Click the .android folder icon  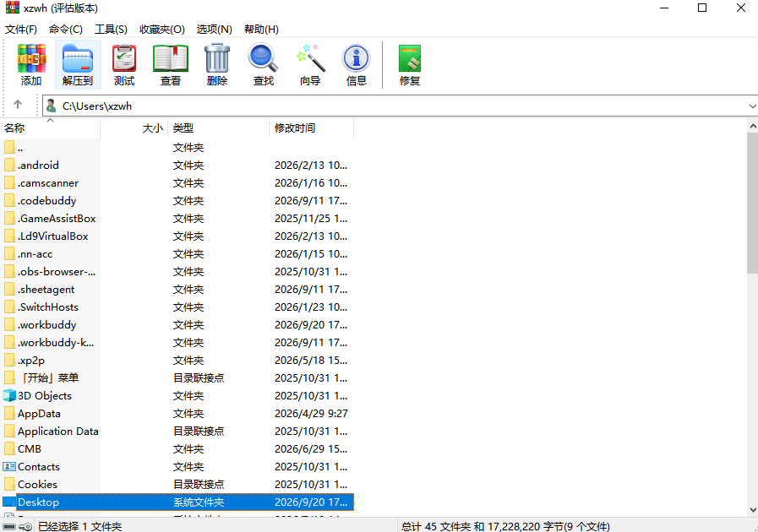tap(9, 165)
